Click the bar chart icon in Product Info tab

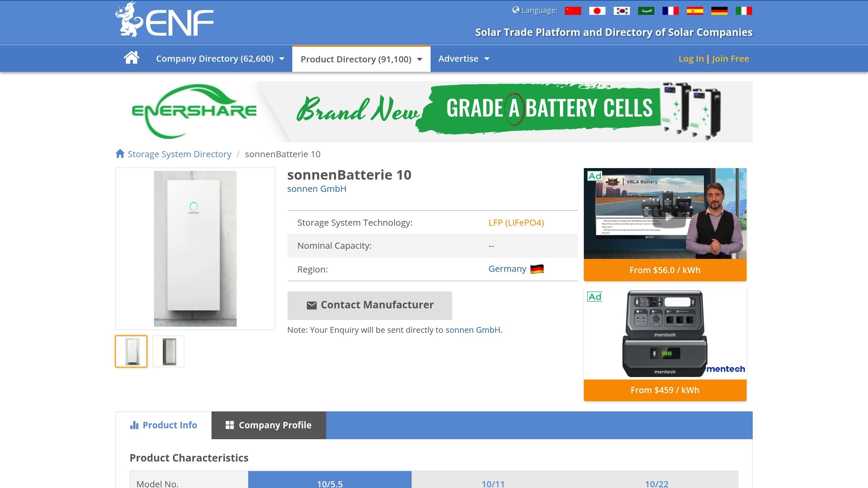point(134,425)
